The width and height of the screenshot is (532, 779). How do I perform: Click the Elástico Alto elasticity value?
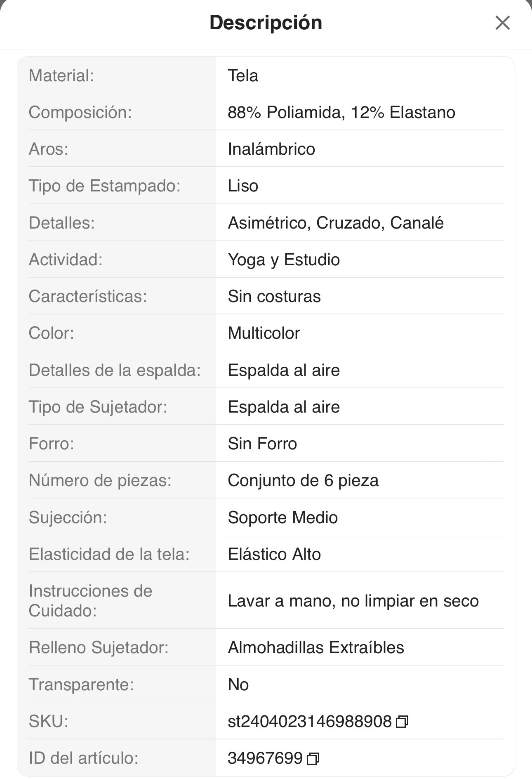pos(274,554)
